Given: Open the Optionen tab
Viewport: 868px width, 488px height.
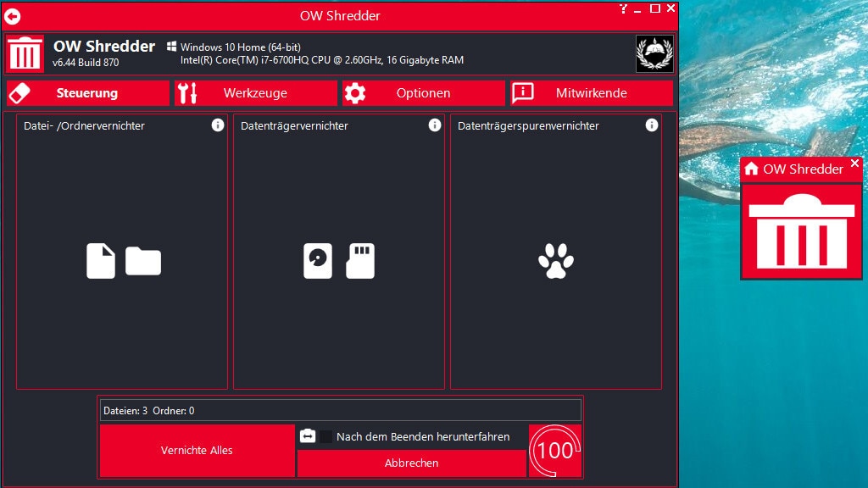Looking at the screenshot, I should point(423,93).
